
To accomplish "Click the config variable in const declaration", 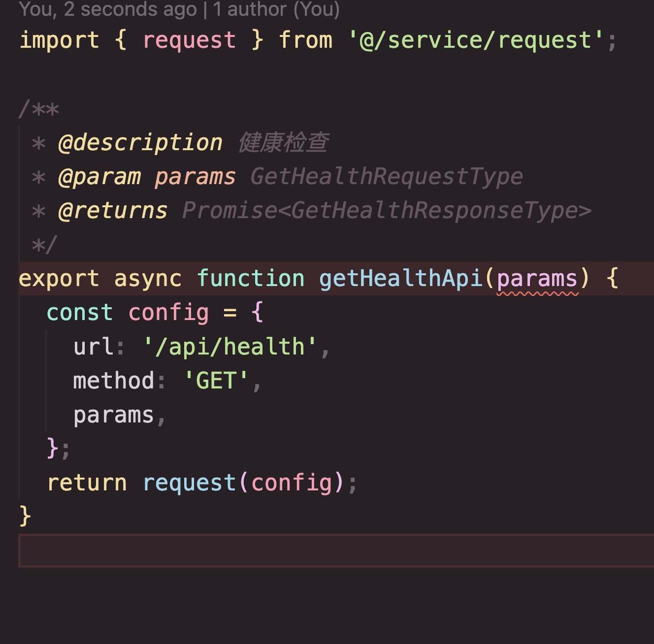I will click(x=168, y=313).
